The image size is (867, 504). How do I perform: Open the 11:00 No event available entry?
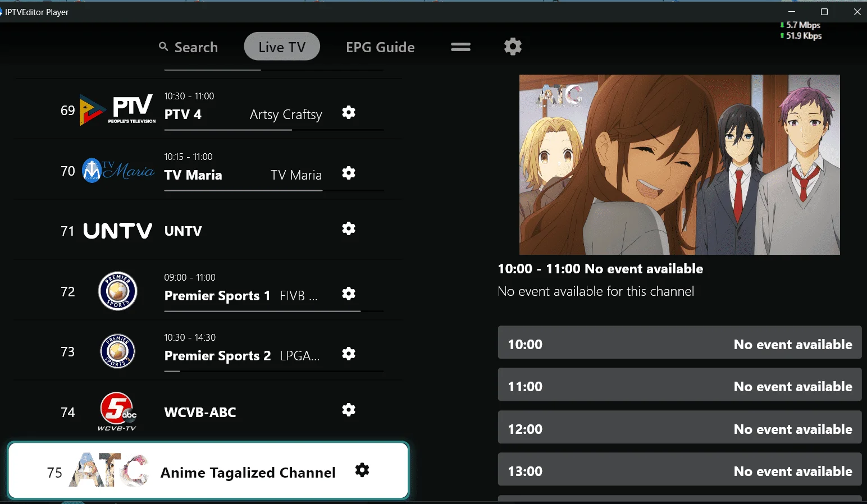[679, 384]
